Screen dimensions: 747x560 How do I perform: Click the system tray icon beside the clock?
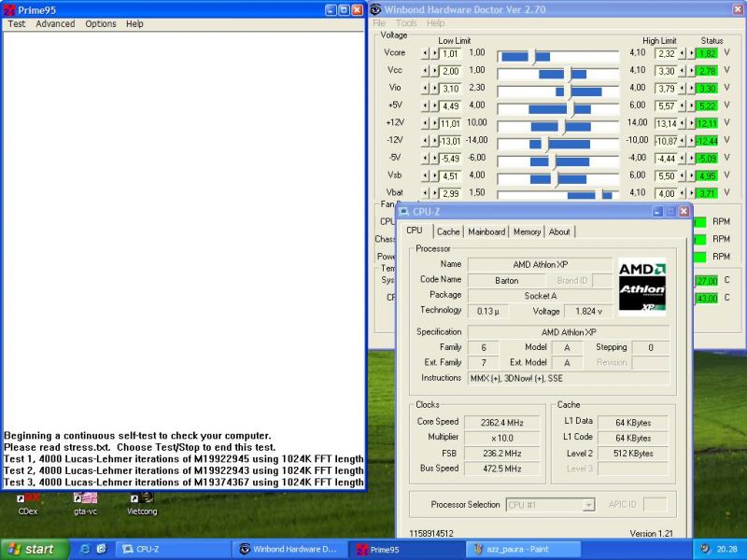pos(706,549)
